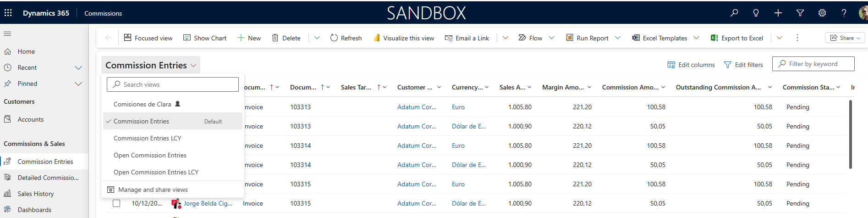868x218 pixels.
Task: Click the Filter by keyword box
Action: 813,64
